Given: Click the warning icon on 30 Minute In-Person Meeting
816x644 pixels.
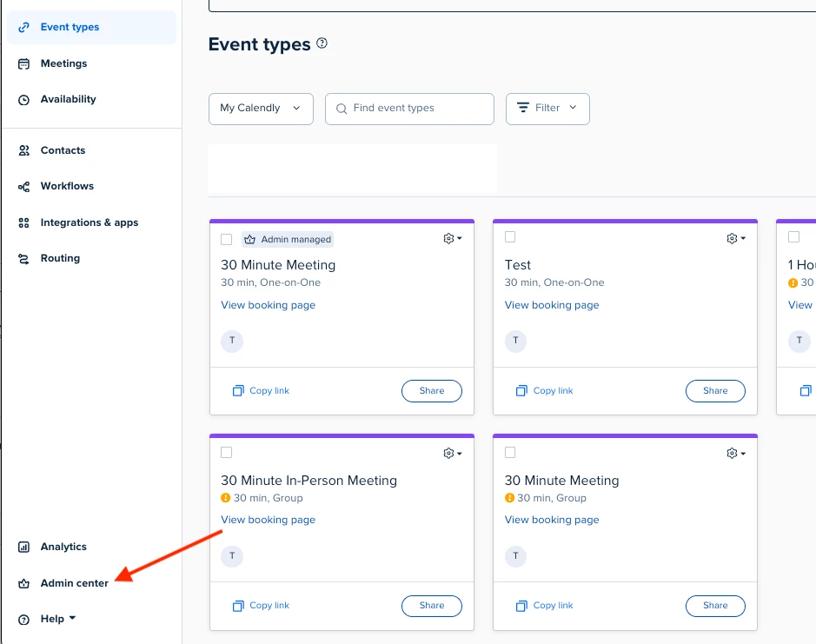Looking at the screenshot, I should (225, 498).
